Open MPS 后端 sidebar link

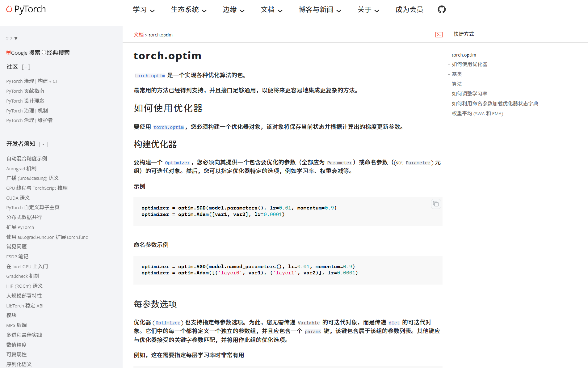pos(17,325)
